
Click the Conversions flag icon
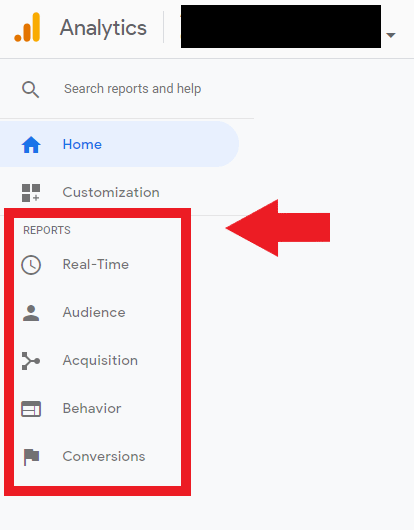tap(31, 457)
